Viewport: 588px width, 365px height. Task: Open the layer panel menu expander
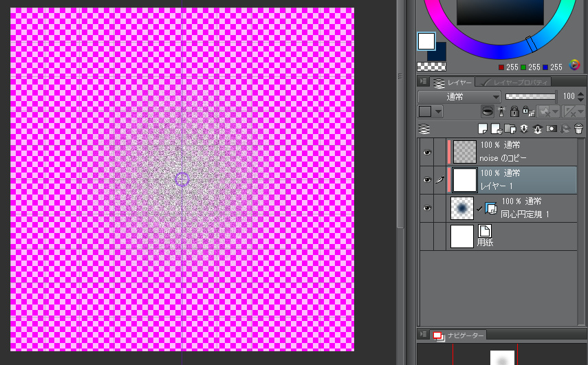pyautogui.click(x=424, y=82)
